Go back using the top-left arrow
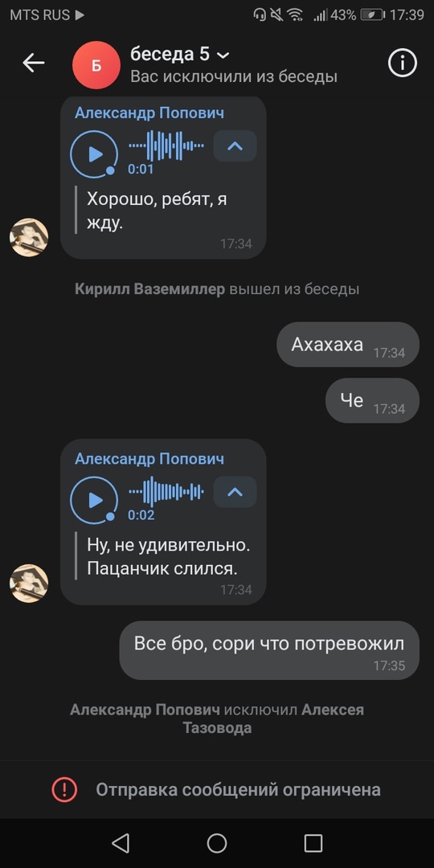434x868 pixels. click(x=33, y=63)
